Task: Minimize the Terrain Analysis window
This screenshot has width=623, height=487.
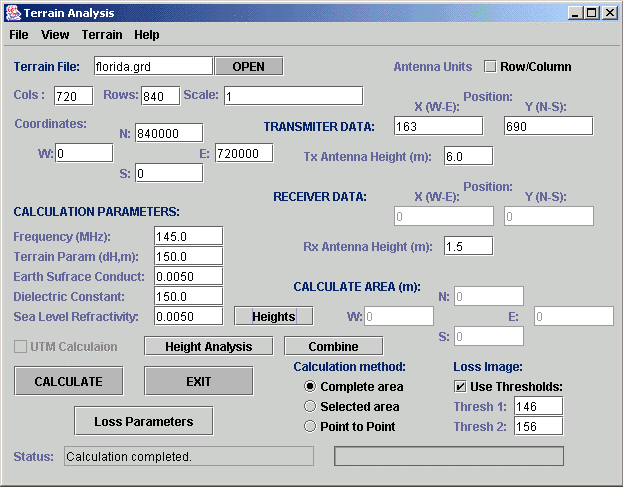Action: click(x=575, y=13)
